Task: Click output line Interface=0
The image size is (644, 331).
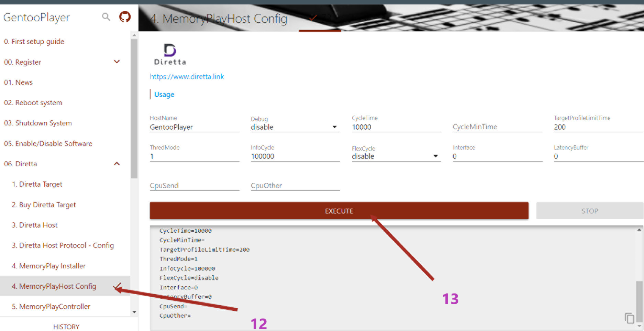Action: 179,288
